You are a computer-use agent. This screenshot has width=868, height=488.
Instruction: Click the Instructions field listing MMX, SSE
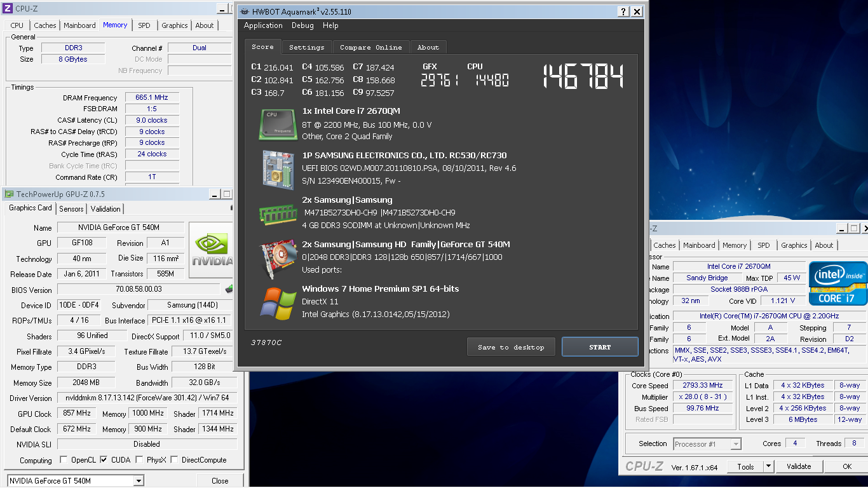click(770, 355)
